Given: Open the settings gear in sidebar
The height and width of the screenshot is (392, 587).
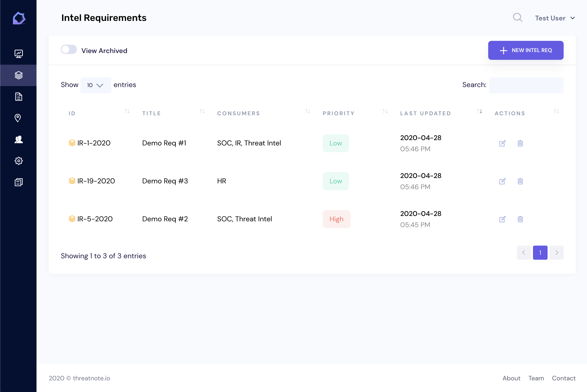Looking at the screenshot, I should [18, 161].
